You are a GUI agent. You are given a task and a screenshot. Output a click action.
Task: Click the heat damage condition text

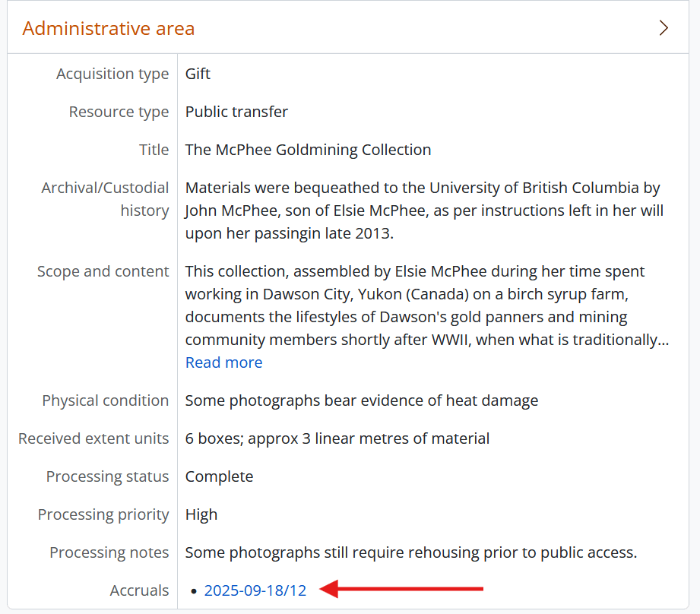[x=361, y=400]
